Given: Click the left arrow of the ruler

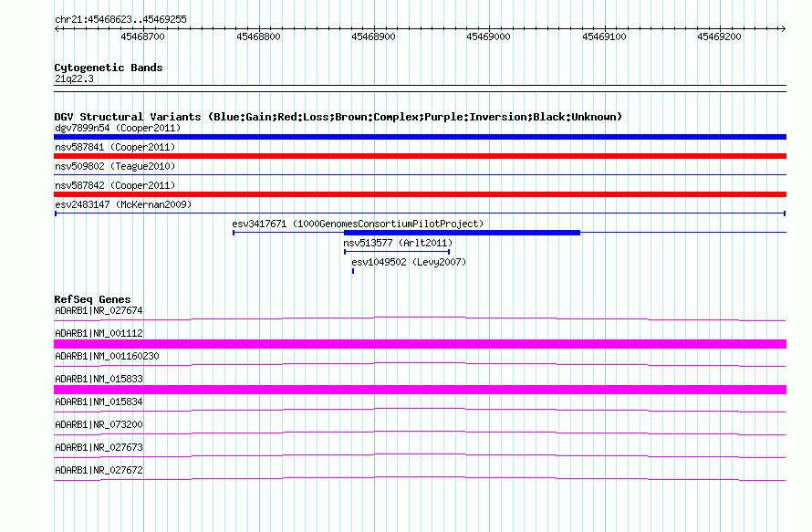Looking at the screenshot, I should point(57,29).
